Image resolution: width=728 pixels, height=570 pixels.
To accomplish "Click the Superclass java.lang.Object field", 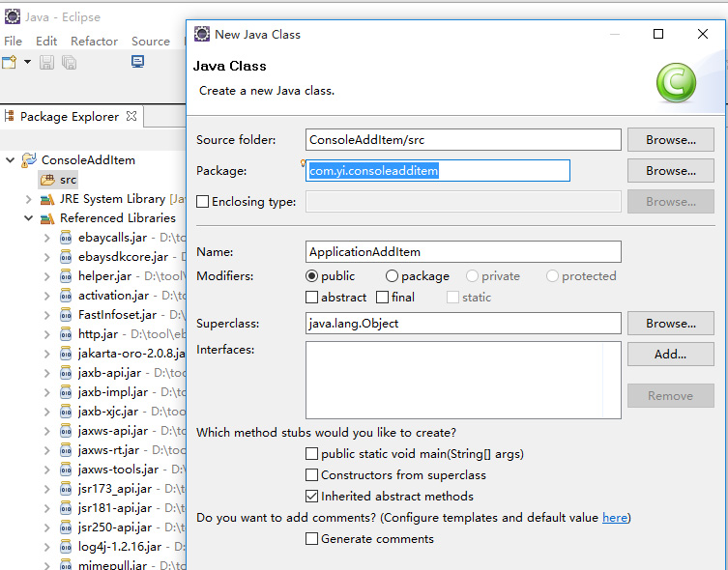I will [463, 324].
